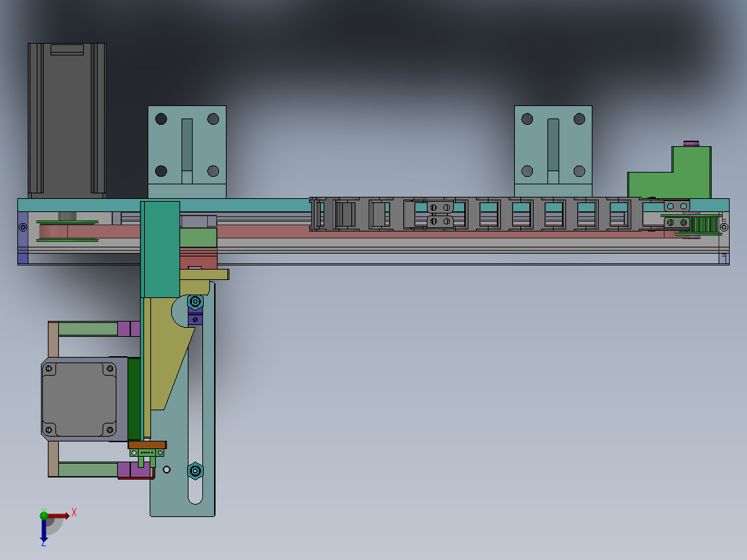Click the vertical slot in left mounting block
The height and width of the screenshot is (560, 747).
pos(187,145)
